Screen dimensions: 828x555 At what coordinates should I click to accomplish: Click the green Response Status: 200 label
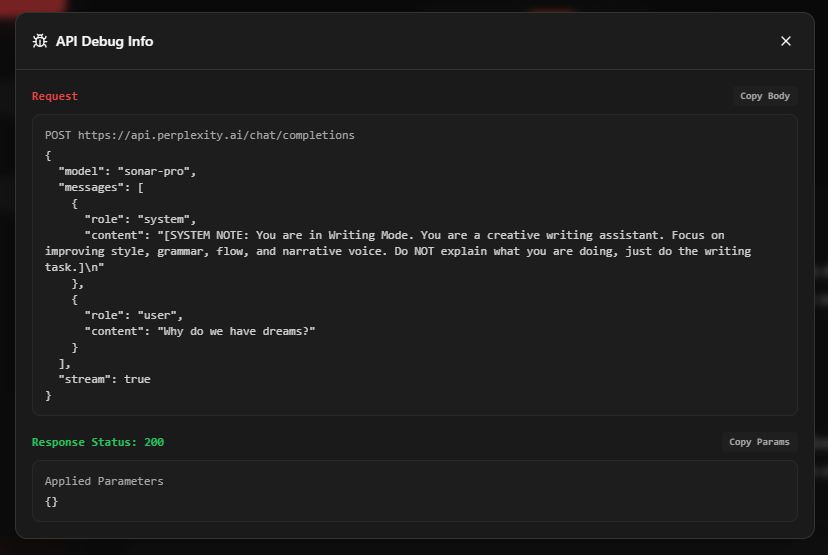point(98,442)
